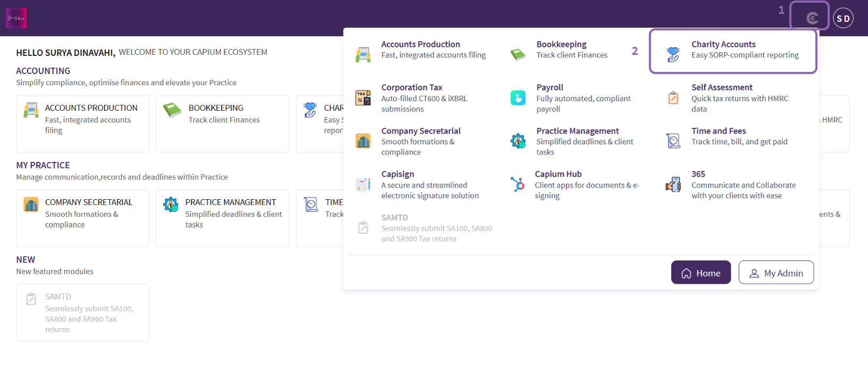Open Capisign menu entry

397,174
